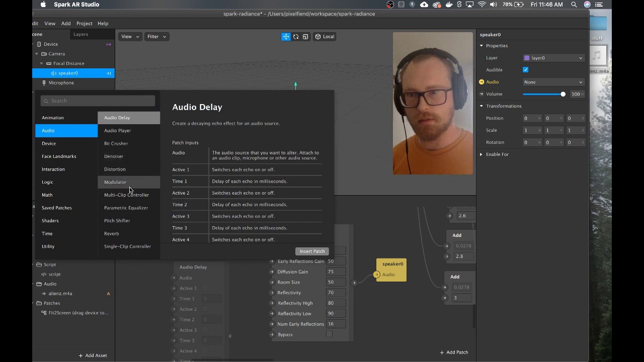Select the Rotate manipulator tool
This screenshot has width=644, height=362.
(x=296, y=37)
